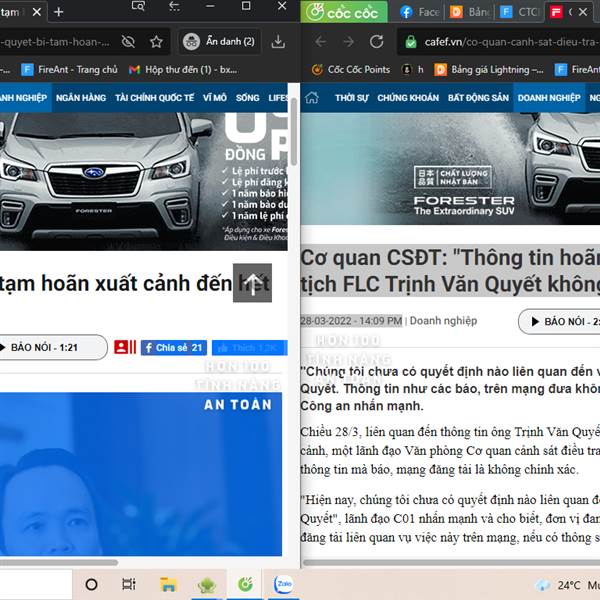
Task: Click the Cốc Cốc browser logo button
Action: pos(344,12)
